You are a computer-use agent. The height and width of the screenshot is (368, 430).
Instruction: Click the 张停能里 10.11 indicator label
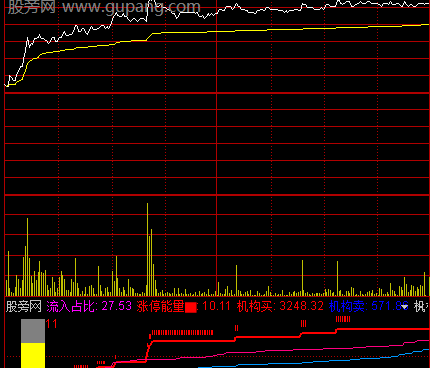(x=183, y=306)
